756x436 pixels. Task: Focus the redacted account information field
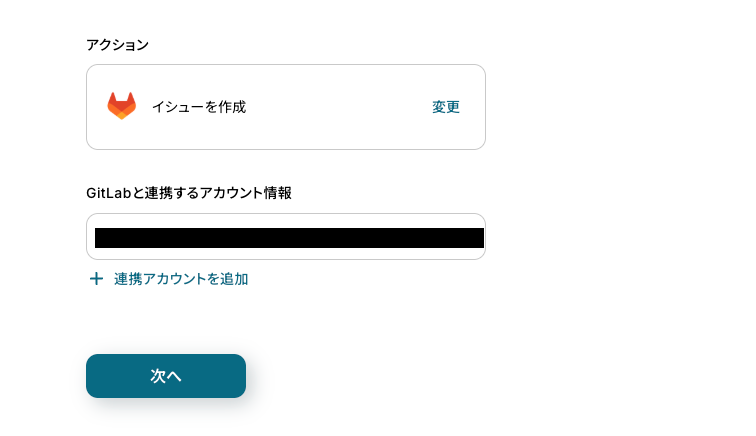tap(286, 237)
